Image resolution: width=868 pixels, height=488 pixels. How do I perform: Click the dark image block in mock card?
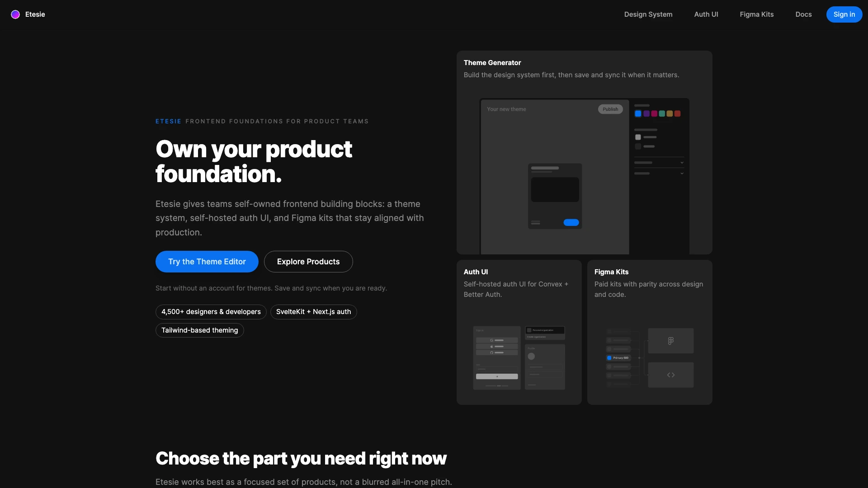[x=555, y=189]
